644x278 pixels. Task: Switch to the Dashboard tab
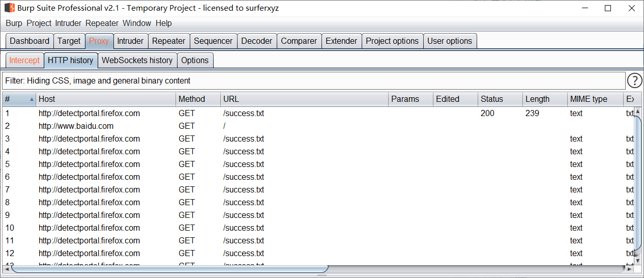pyautogui.click(x=30, y=41)
